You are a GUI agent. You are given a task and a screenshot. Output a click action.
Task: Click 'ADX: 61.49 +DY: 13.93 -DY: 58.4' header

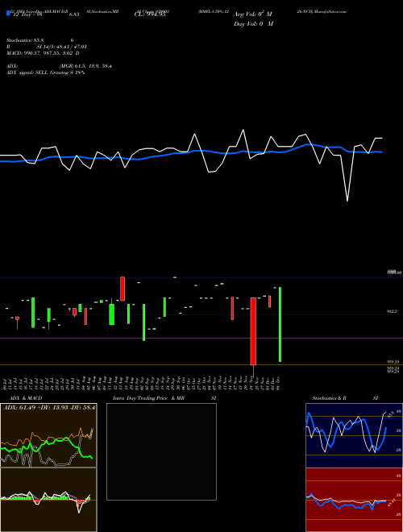click(49, 407)
